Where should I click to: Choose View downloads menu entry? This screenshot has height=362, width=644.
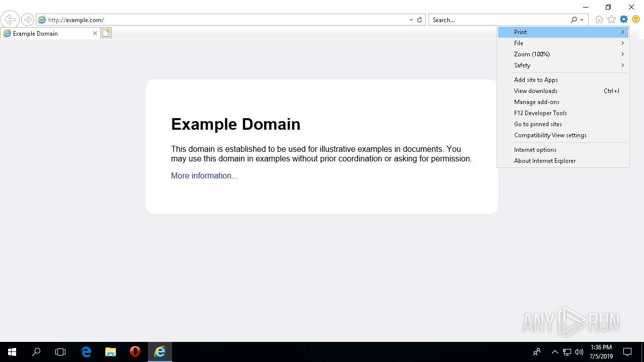pos(563,91)
